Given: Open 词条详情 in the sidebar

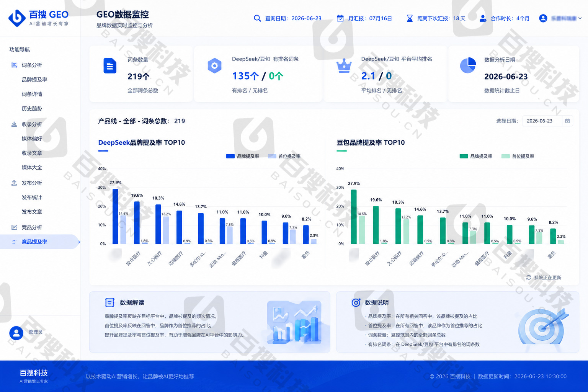Looking at the screenshot, I should pyautogui.click(x=32, y=94).
